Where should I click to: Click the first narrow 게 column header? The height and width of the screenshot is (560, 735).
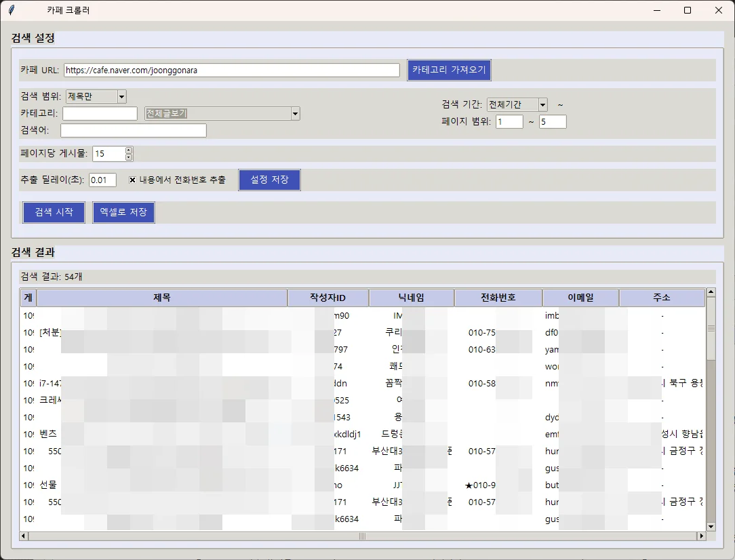point(28,298)
